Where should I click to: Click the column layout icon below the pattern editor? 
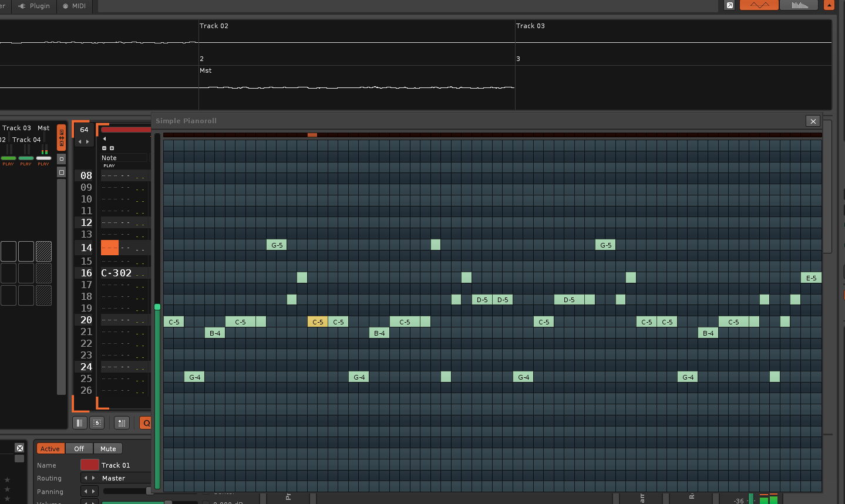[79, 422]
